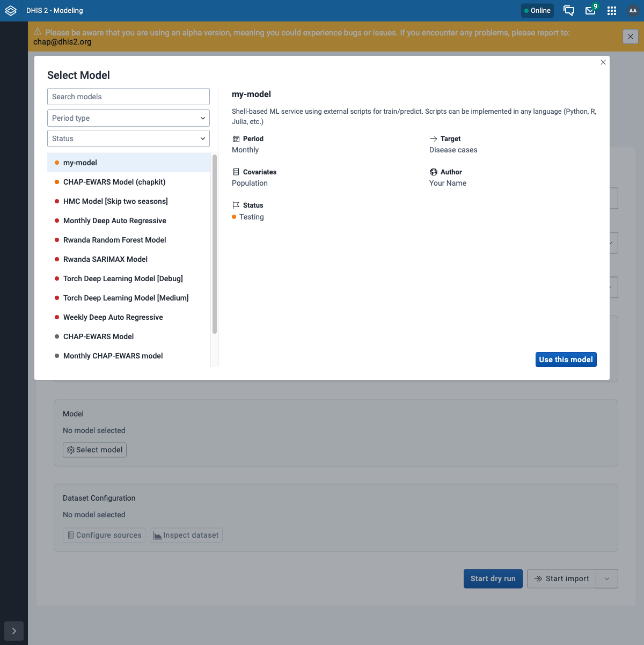Click the Select Model dialog title
The height and width of the screenshot is (645, 644).
[78, 75]
